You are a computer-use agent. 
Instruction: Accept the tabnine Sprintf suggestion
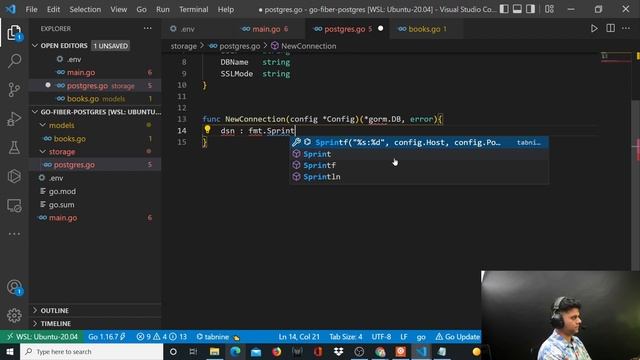pos(419,142)
